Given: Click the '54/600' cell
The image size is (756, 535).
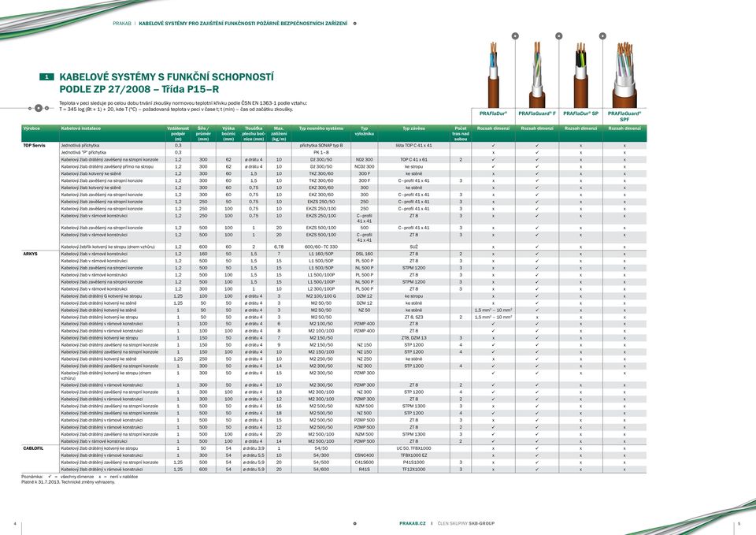Looking at the screenshot, I should 321,470.
